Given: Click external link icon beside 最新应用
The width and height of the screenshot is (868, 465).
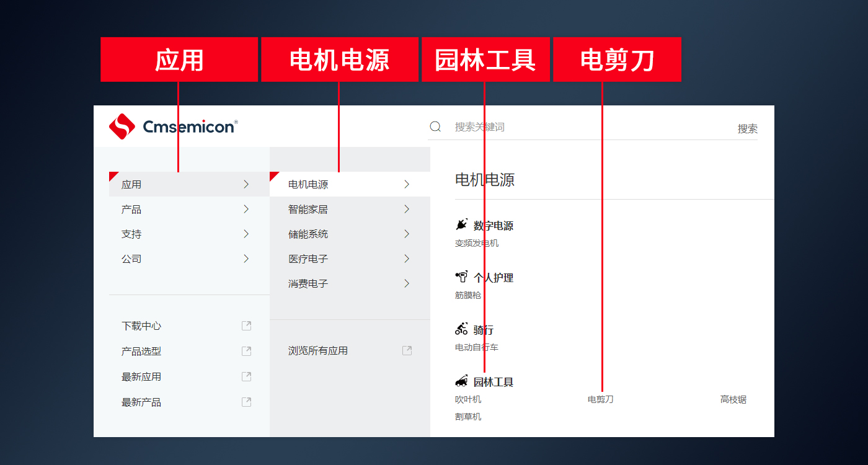Looking at the screenshot, I should 246,376.
